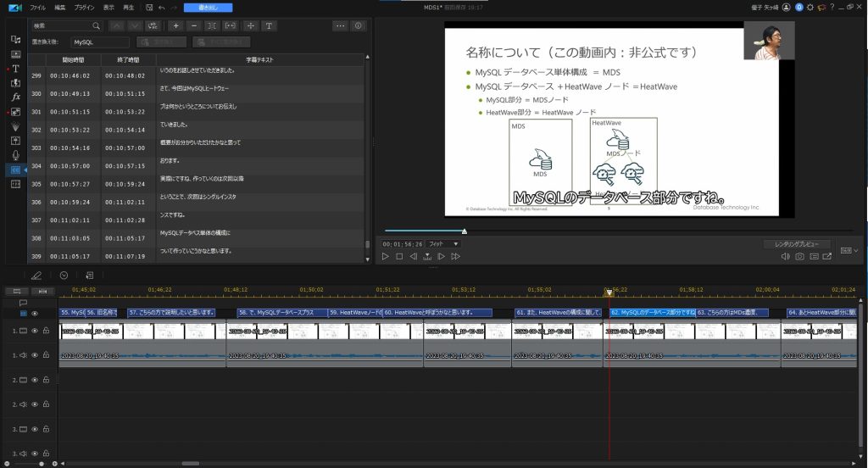
Task: Click the subtitle text format T icon
Action: coord(269,26)
